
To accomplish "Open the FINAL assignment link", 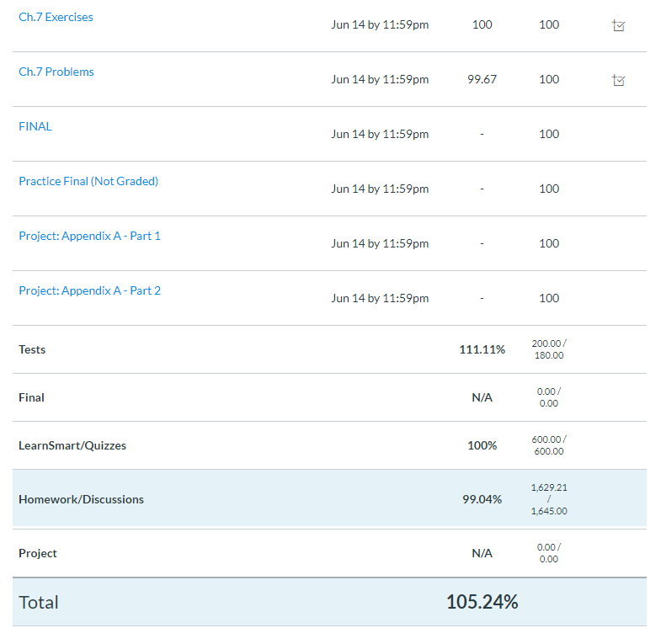I will pyautogui.click(x=35, y=126).
